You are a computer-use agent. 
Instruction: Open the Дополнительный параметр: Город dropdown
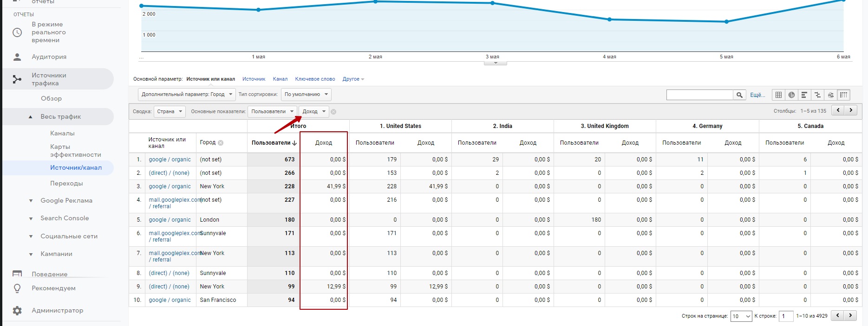(x=187, y=95)
